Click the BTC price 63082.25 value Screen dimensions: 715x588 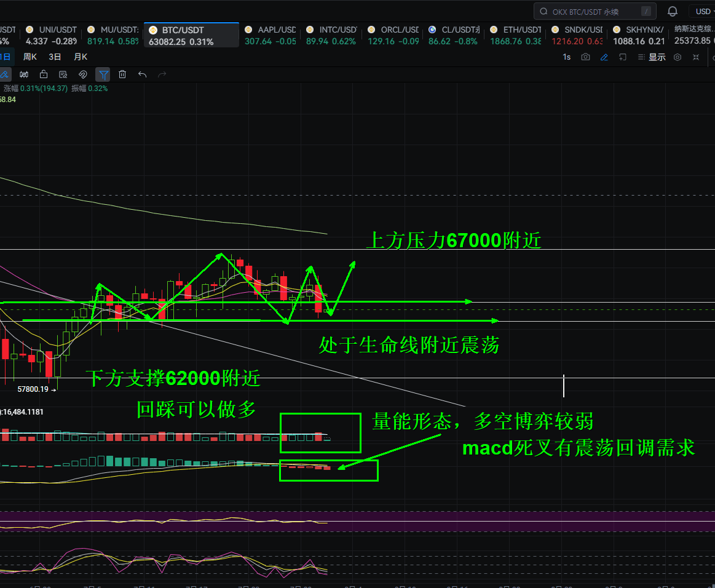(x=167, y=42)
